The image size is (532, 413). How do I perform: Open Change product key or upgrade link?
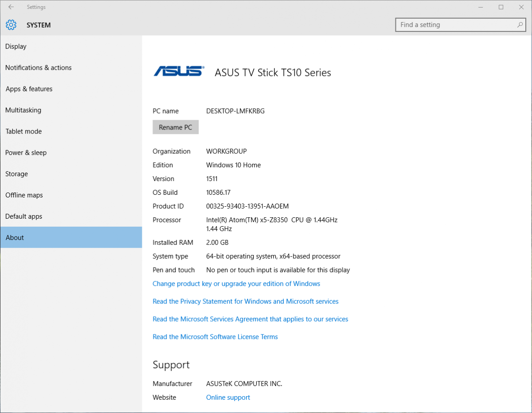[236, 283]
